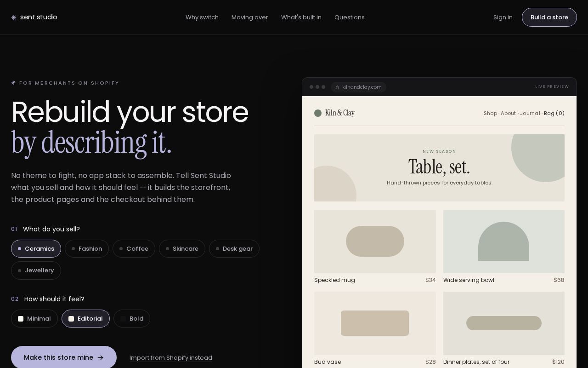Click "Hand-thrown pieces for everyday tables."
The height and width of the screenshot is (368, 588).
440,183
